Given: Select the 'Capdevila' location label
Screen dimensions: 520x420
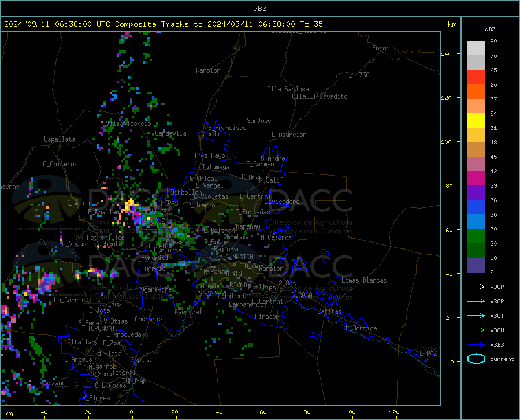Looking at the screenshot, I should pos(170,133).
